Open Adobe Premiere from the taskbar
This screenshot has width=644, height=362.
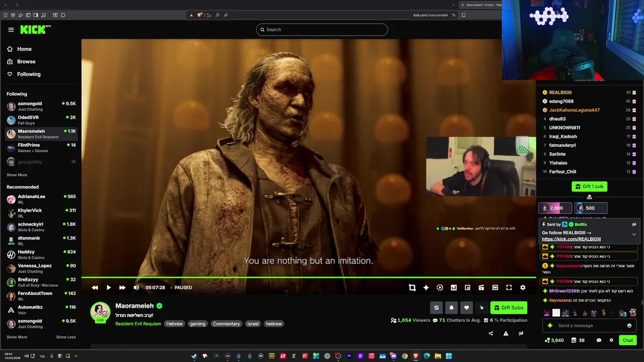click(x=349, y=356)
